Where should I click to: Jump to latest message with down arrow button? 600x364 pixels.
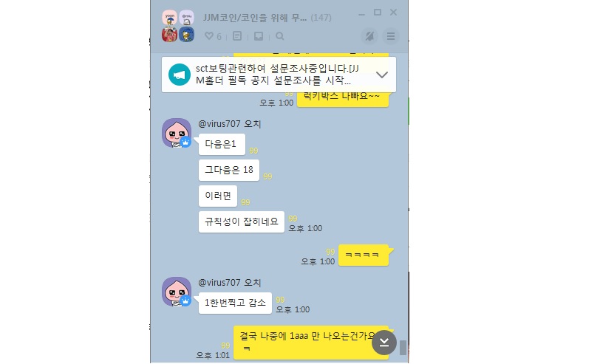click(383, 342)
